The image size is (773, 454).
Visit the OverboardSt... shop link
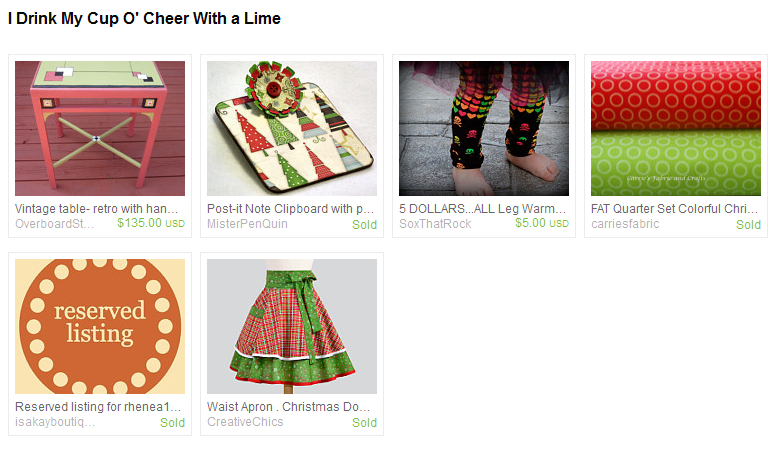click(x=54, y=224)
